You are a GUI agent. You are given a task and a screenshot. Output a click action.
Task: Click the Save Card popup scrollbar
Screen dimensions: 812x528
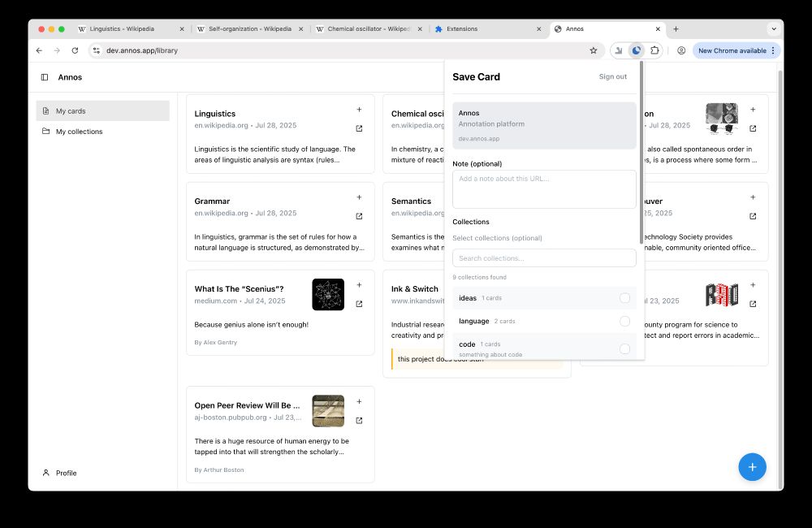point(641,153)
